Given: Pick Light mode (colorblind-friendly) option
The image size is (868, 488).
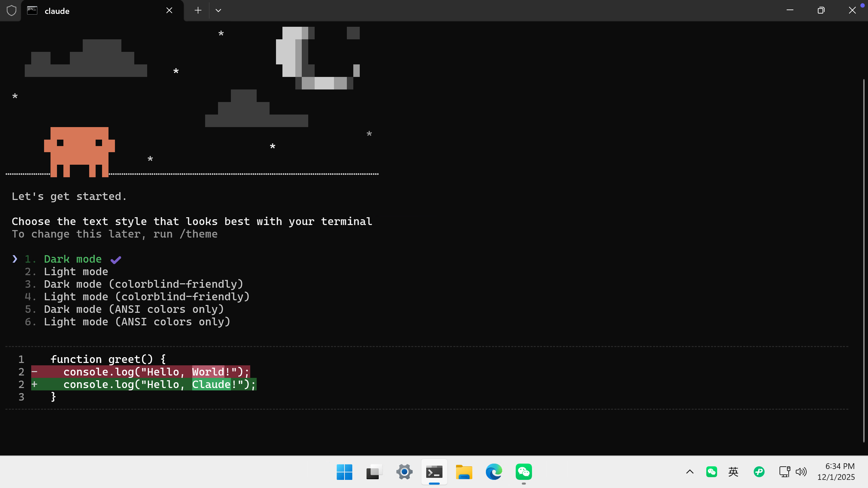Looking at the screenshot, I should point(147,297).
